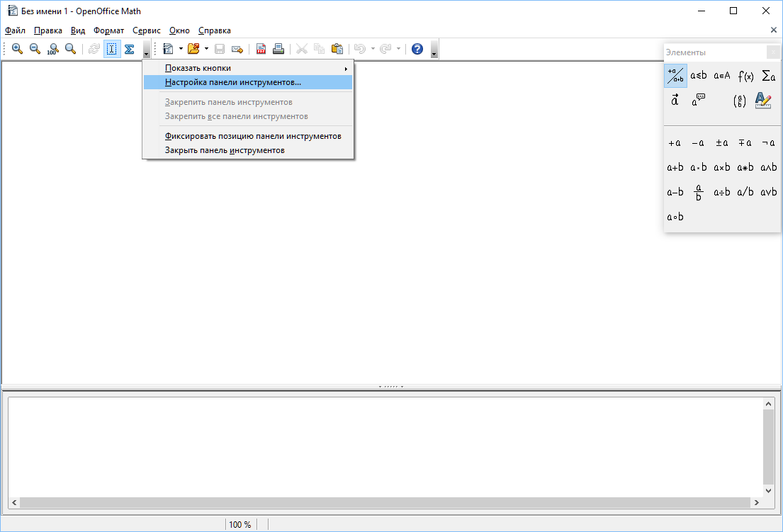
Task: Click the Paste clipboard icon
Action: pos(337,49)
